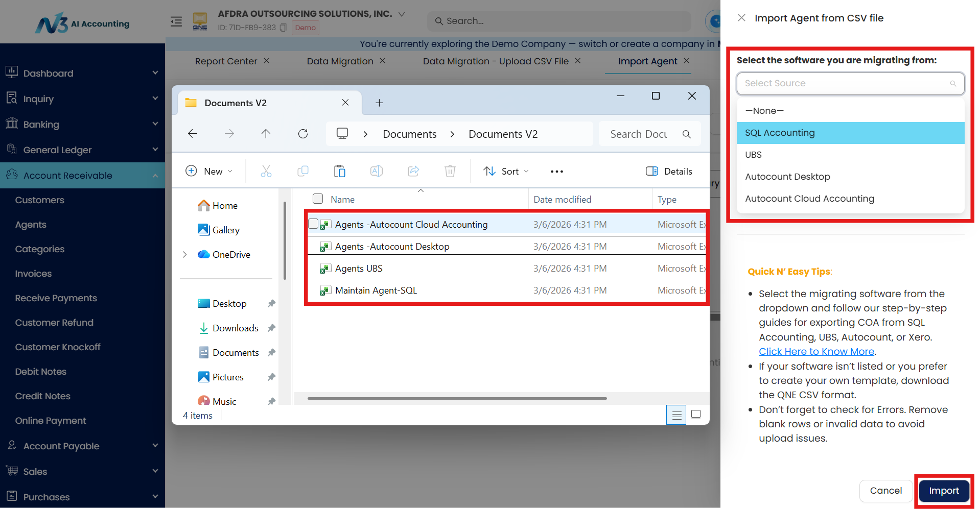Click the Explorer navigation pane scrollbar

click(285, 240)
